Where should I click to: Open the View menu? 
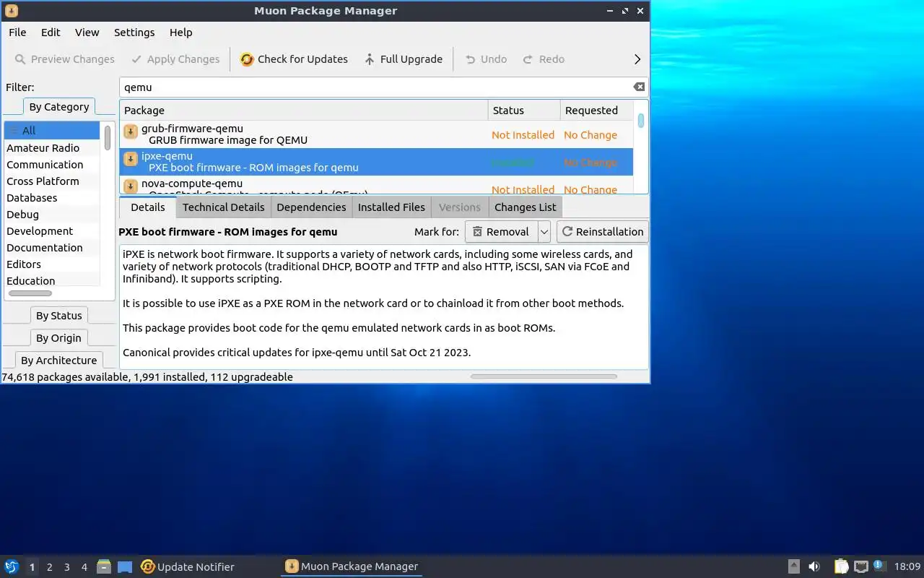pyautogui.click(x=87, y=33)
